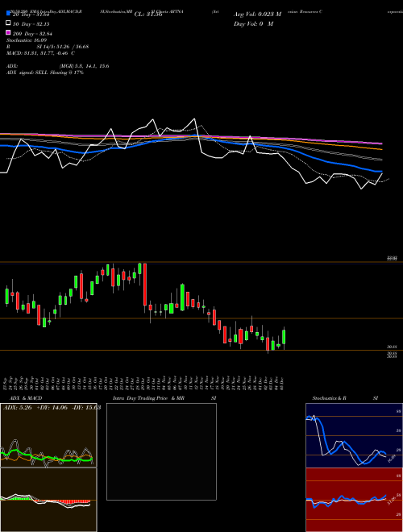Select the '50 Day = 32.15' legend text
This screenshot has height=532, width=403.
(31, 24)
